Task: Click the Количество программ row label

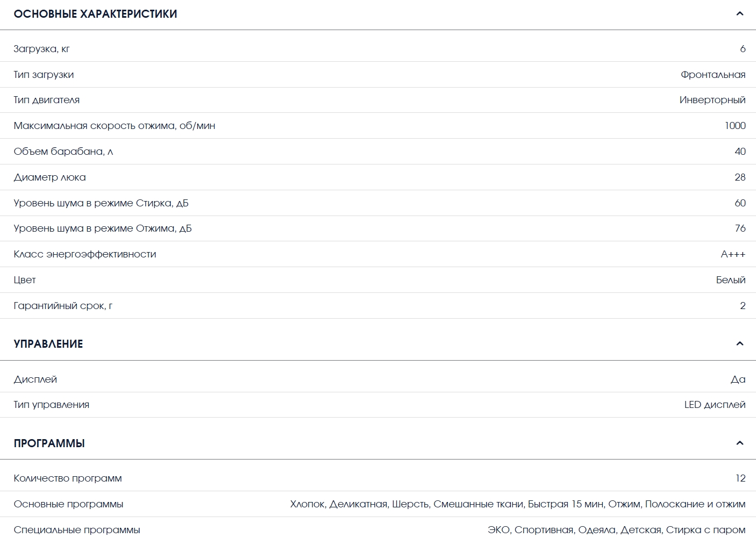Action: coord(68,478)
